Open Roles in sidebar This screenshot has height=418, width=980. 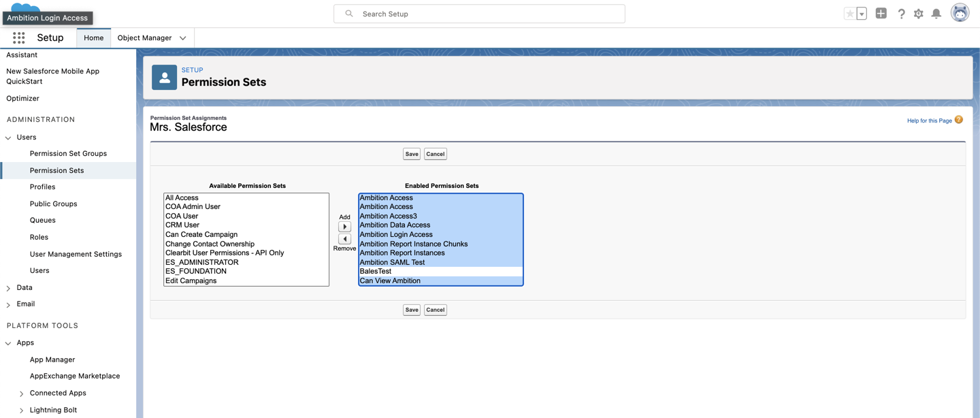click(39, 238)
